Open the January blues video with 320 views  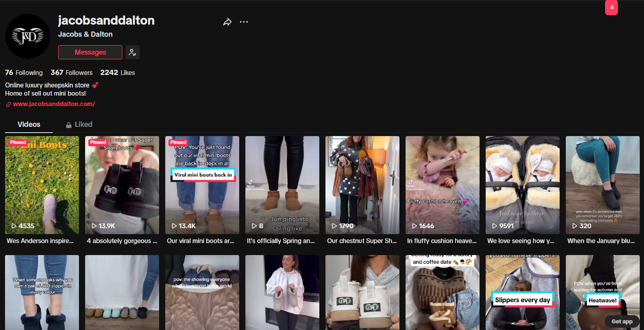tap(603, 185)
